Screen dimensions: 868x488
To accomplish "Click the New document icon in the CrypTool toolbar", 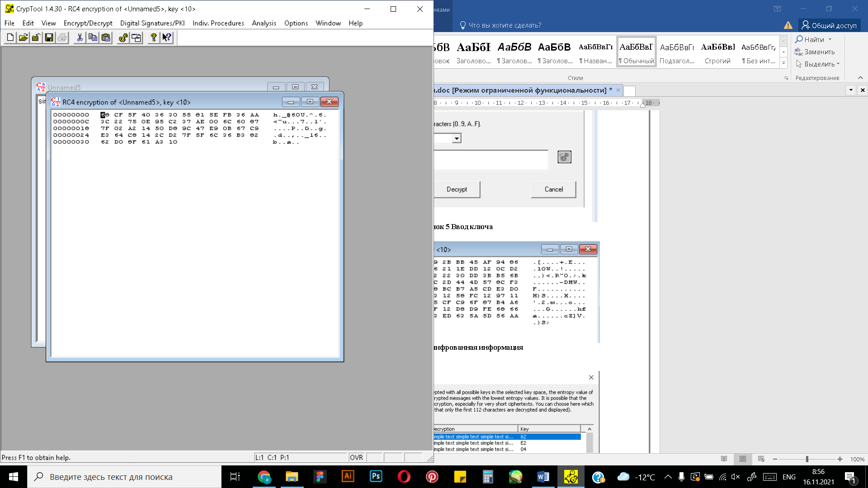I will [x=10, y=38].
